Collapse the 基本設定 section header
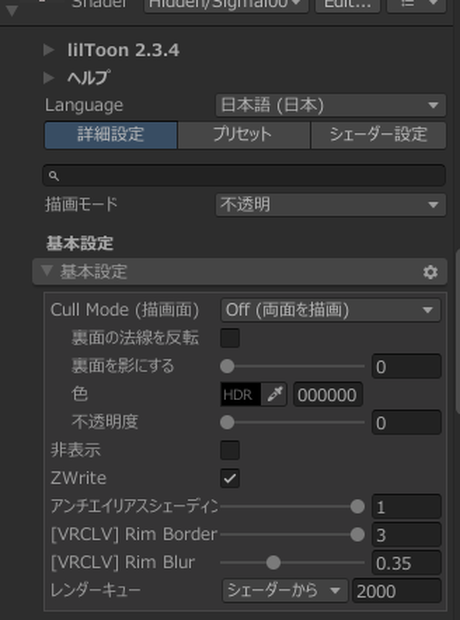 (240, 272)
